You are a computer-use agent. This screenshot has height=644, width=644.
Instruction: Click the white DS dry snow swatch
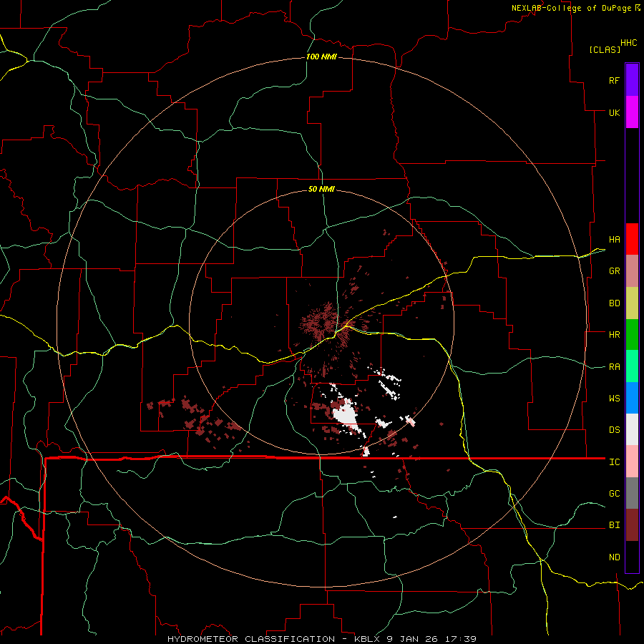[x=632, y=429]
